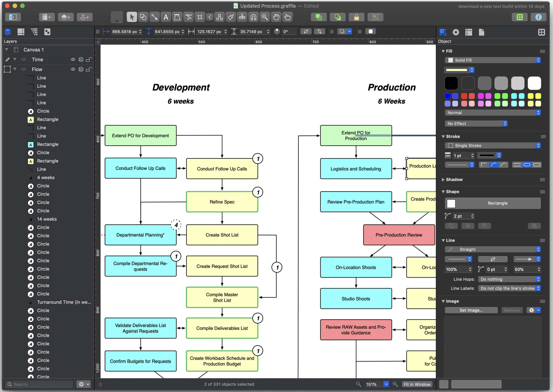Activate the Zoom tool

pyautogui.click(x=265, y=17)
